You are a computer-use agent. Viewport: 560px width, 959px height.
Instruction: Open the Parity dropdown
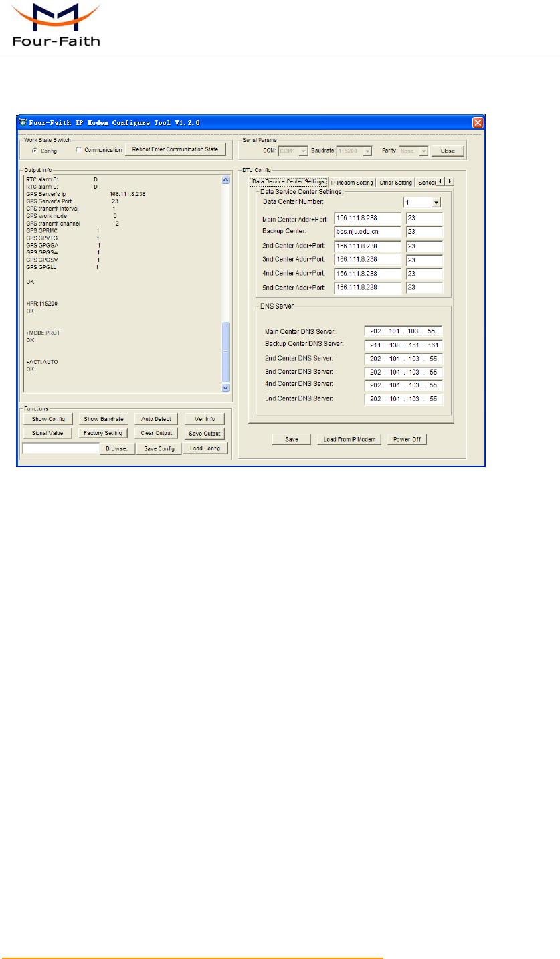pos(424,151)
